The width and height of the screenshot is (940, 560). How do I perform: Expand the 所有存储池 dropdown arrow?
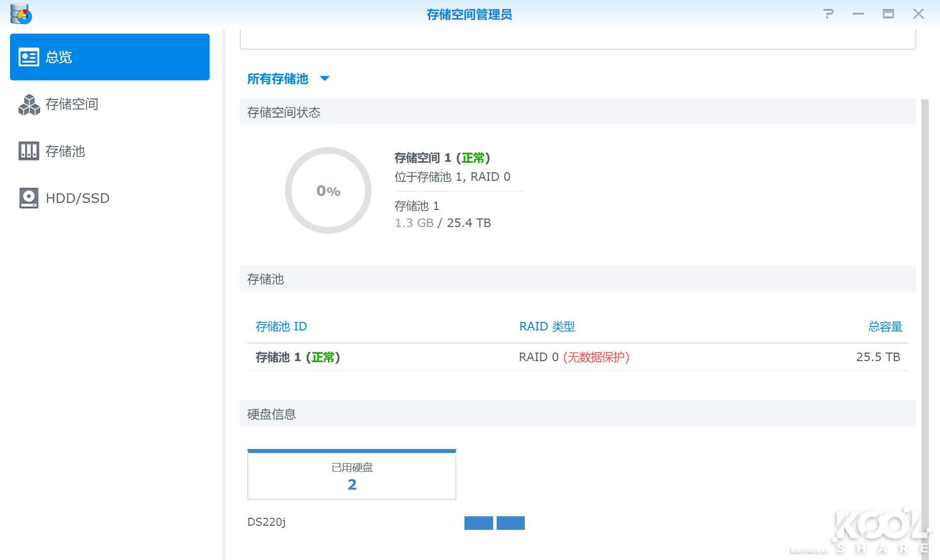point(325,78)
